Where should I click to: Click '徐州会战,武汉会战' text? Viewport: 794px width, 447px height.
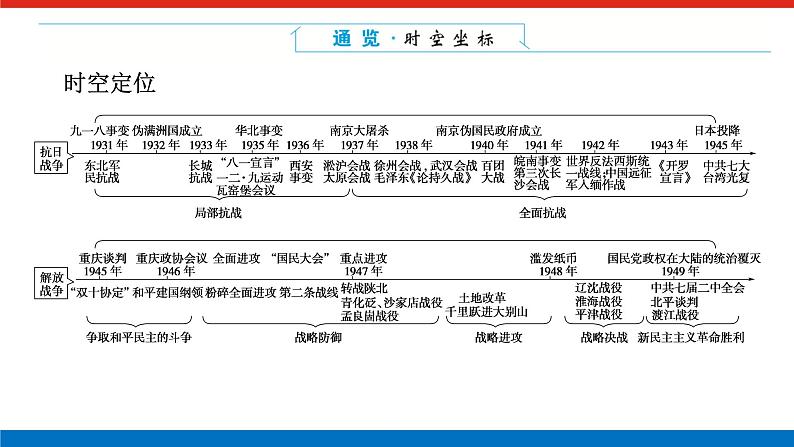pyautogui.click(x=426, y=166)
